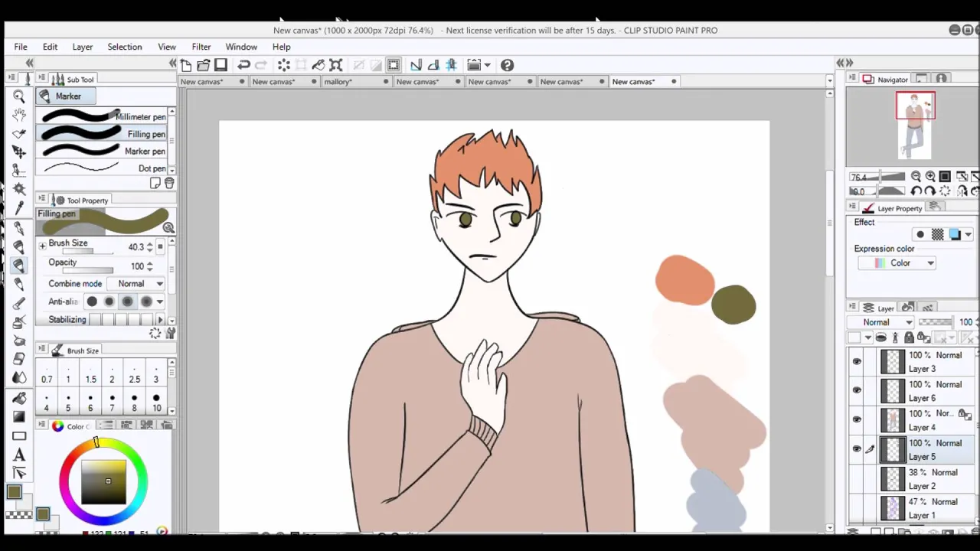Open the Expression color dropdown
This screenshot has width=980, height=551.
coord(897,263)
